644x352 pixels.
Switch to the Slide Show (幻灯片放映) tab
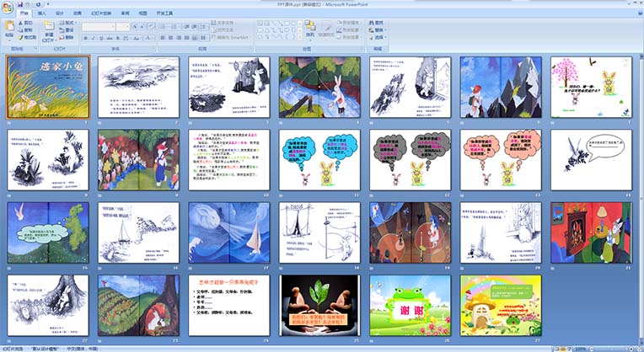coord(101,13)
